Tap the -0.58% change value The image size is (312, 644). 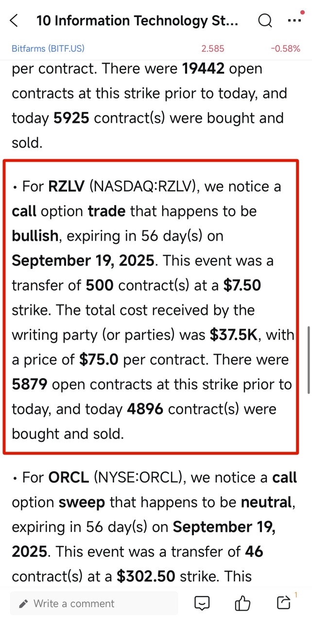(x=285, y=49)
